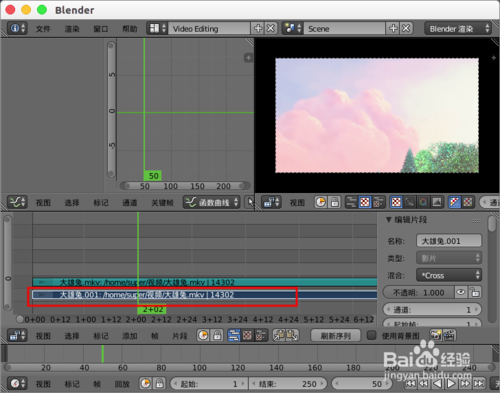The height and width of the screenshot is (393, 500).
Task: Open the sequencer editor type selector
Action: pyautogui.click(x=17, y=335)
